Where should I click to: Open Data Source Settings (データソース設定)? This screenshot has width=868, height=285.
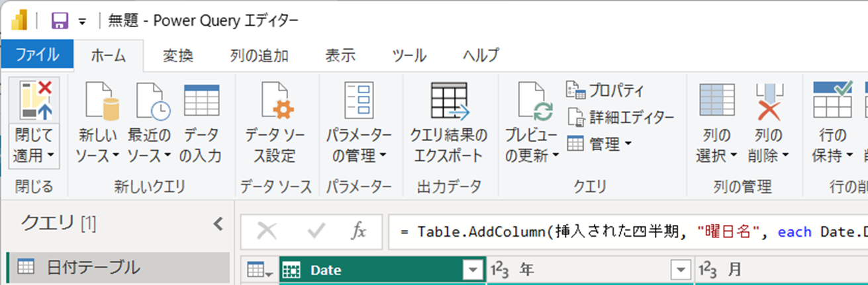(275, 101)
